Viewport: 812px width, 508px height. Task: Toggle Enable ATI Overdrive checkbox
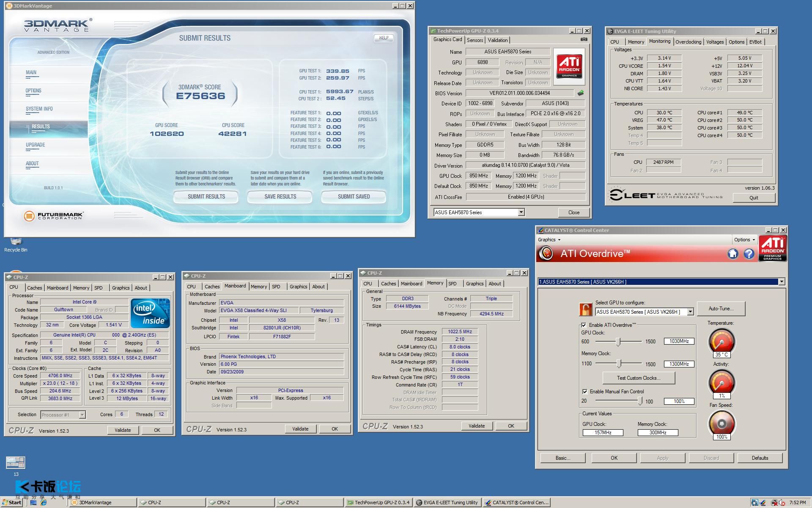(584, 325)
